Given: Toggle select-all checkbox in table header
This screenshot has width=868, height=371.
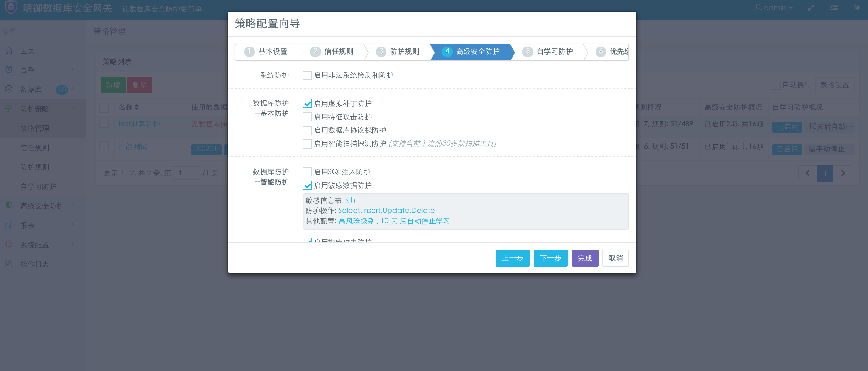Looking at the screenshot, I should coord(104,108).
